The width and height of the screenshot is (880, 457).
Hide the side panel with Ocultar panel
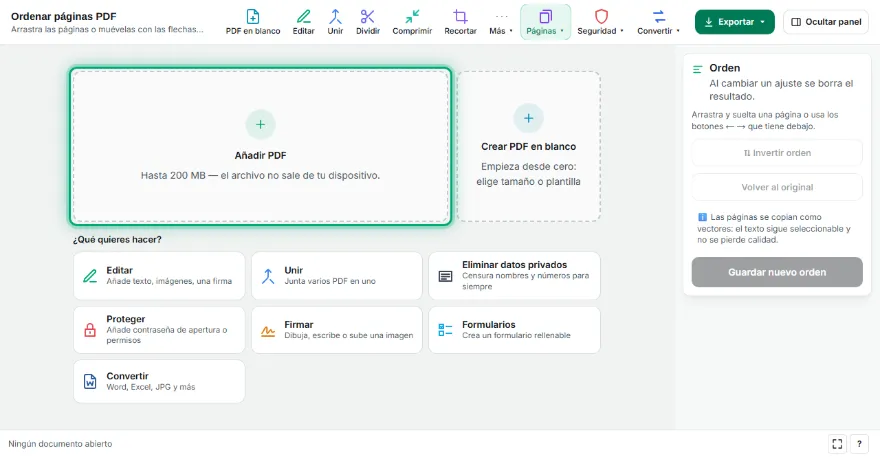click(826, 22)
